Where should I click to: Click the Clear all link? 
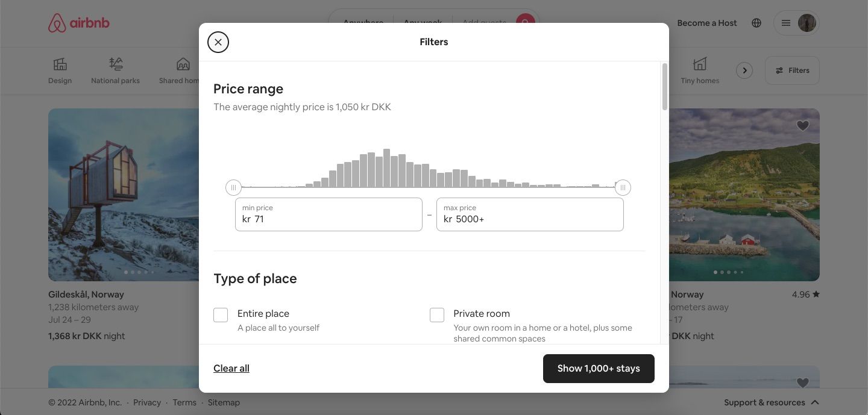[231, 369]
